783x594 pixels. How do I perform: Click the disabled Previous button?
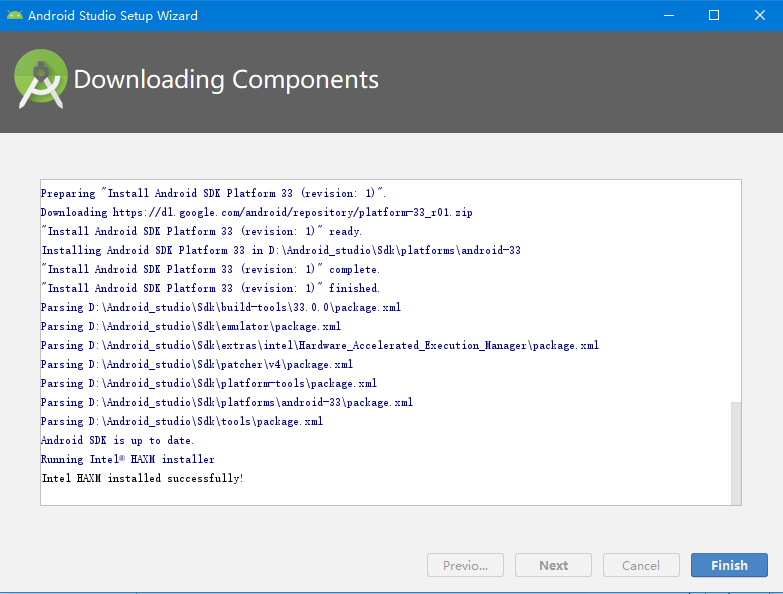[x=465, y=565]
